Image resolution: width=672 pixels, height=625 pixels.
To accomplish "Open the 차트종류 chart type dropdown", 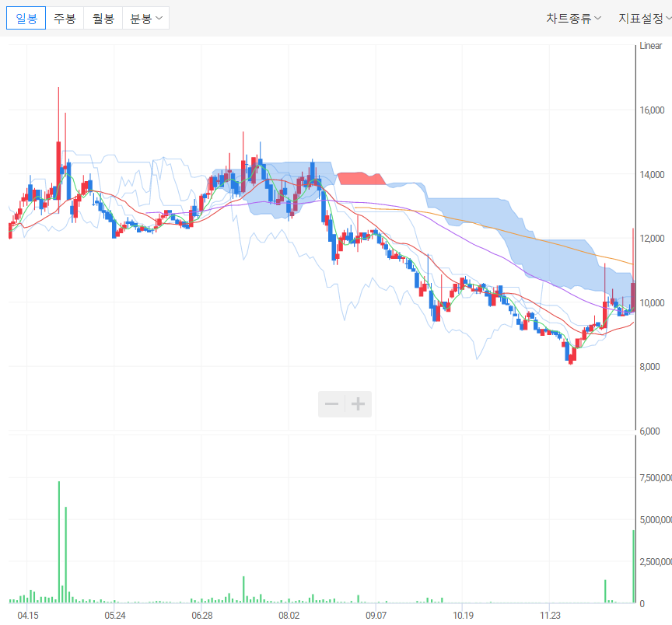I will click(x=573, y=19).
